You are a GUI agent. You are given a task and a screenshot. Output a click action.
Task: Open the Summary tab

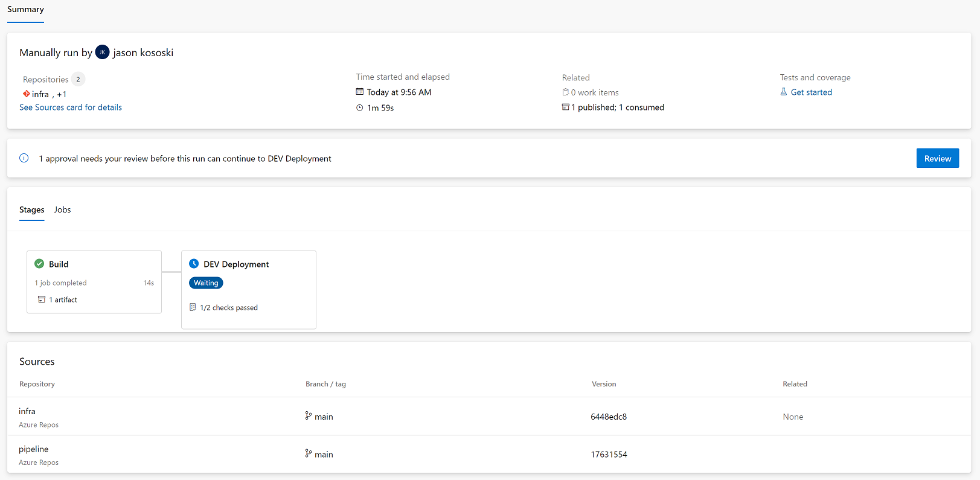pos(25,10)
